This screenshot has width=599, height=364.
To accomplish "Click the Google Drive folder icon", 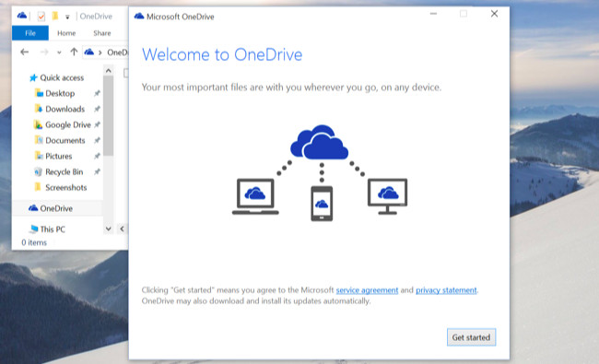I will click(x=38, y=124).
